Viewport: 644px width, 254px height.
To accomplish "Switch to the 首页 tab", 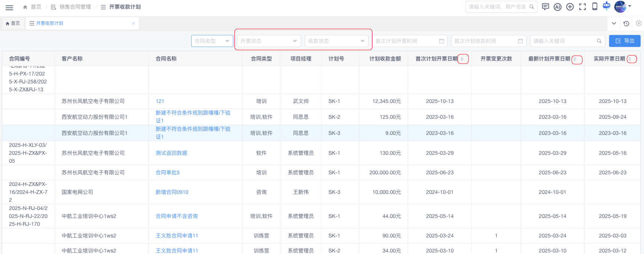I will point(13,23).
